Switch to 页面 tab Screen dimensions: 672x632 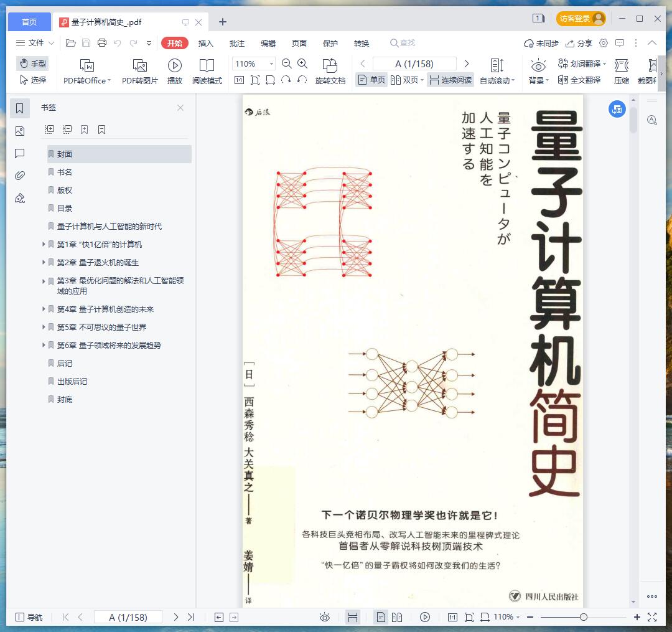pyautogui.click(x=299, y=43)
